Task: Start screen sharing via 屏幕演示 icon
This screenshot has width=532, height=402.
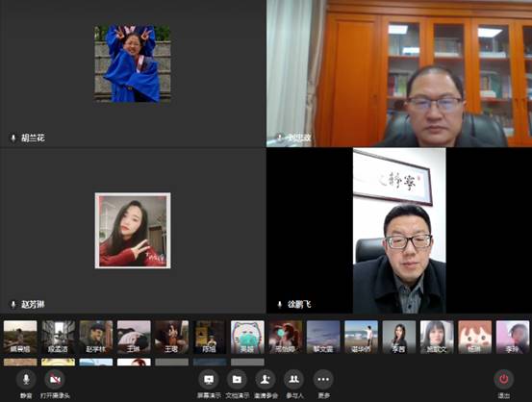Action: [209, 379]
